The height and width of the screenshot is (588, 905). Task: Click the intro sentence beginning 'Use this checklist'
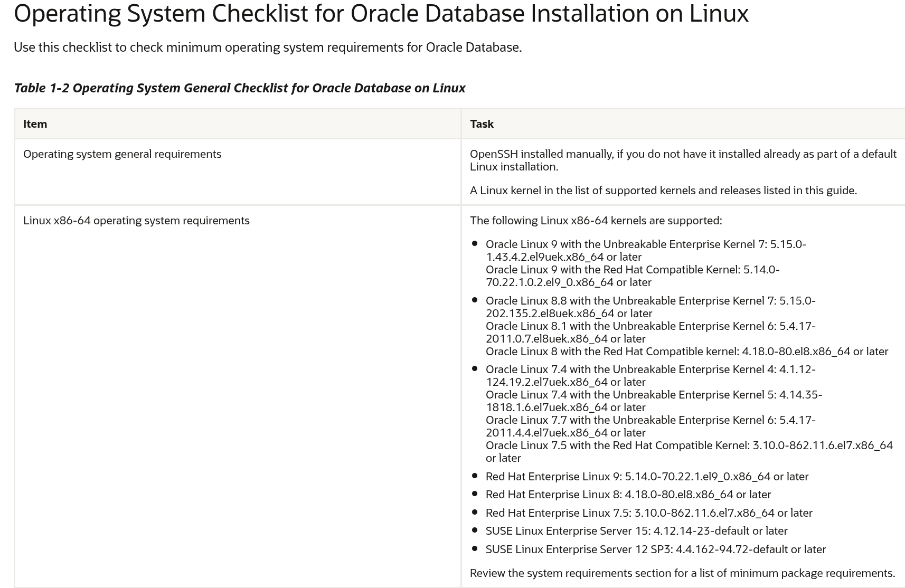pos(267,48)
